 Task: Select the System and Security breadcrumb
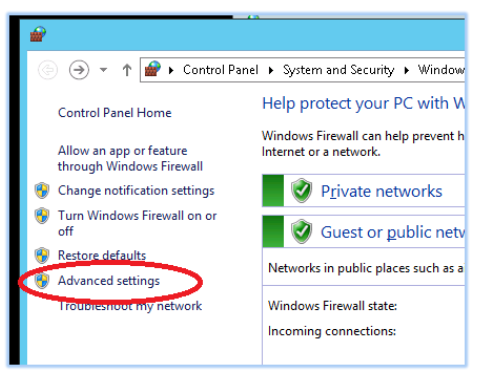click(x=339, y=70)
